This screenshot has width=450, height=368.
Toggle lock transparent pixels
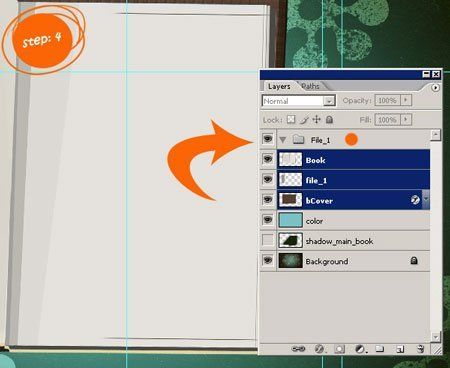click(291, 119)
